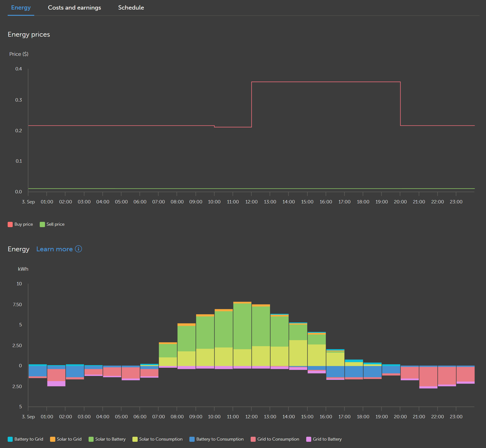Screen dimensions: 486x448
Task: Click the 00:00 Battery to Consumption bar
Action: click(38, 371)
